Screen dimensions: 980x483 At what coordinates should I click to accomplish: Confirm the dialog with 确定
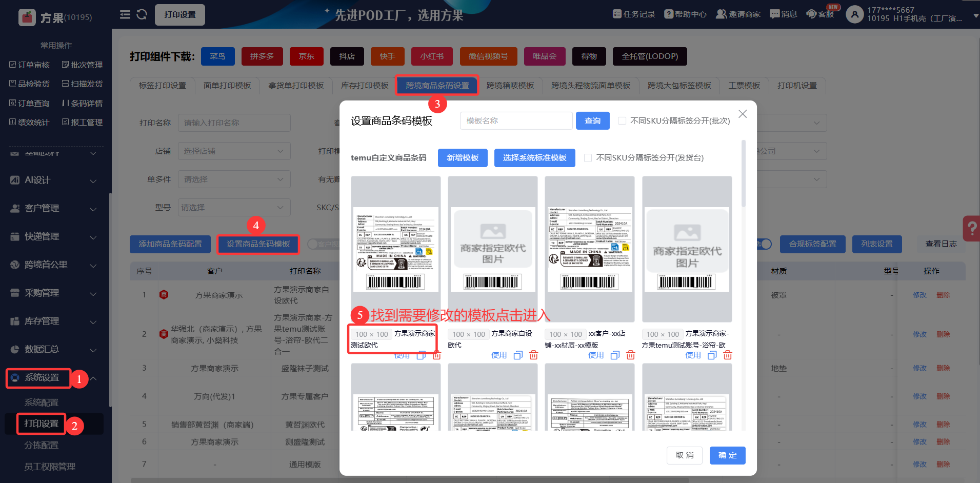(728, 455)
